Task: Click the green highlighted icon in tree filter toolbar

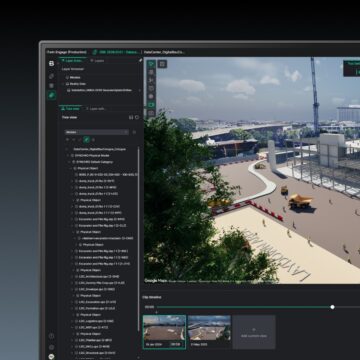Action: 86,140
